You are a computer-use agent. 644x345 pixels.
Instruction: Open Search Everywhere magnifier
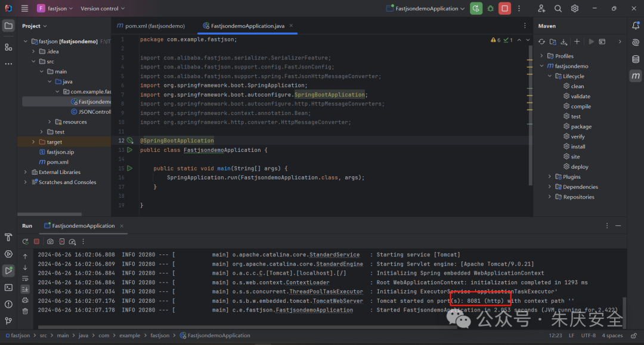point(558,8)
